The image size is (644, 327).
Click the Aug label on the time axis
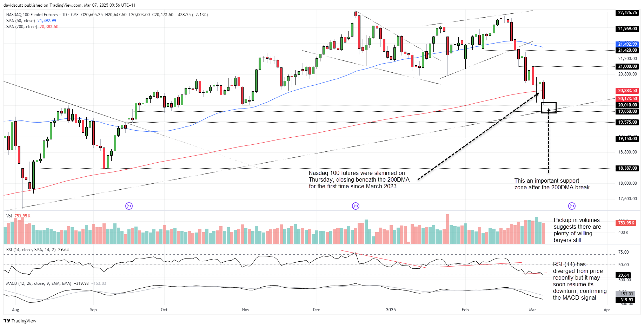tap(15, 310)
